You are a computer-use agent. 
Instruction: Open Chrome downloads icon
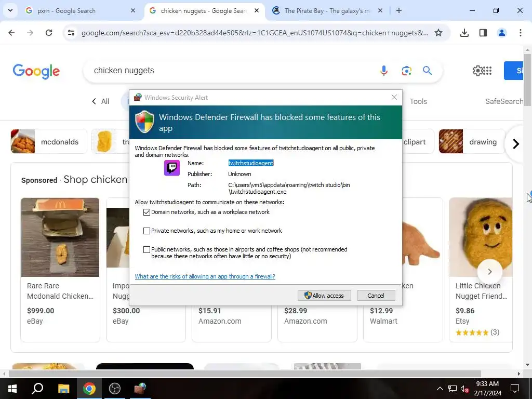(464, 33)
